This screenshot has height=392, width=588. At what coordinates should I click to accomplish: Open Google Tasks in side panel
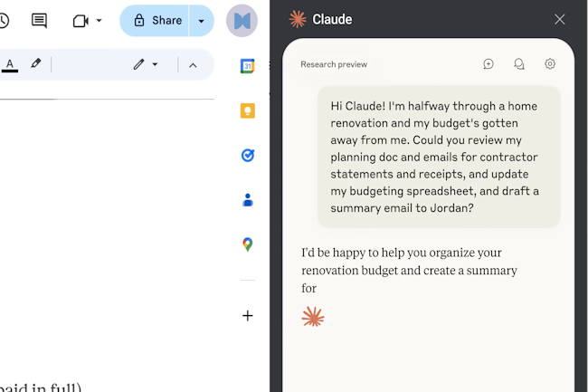click(248, 155)
